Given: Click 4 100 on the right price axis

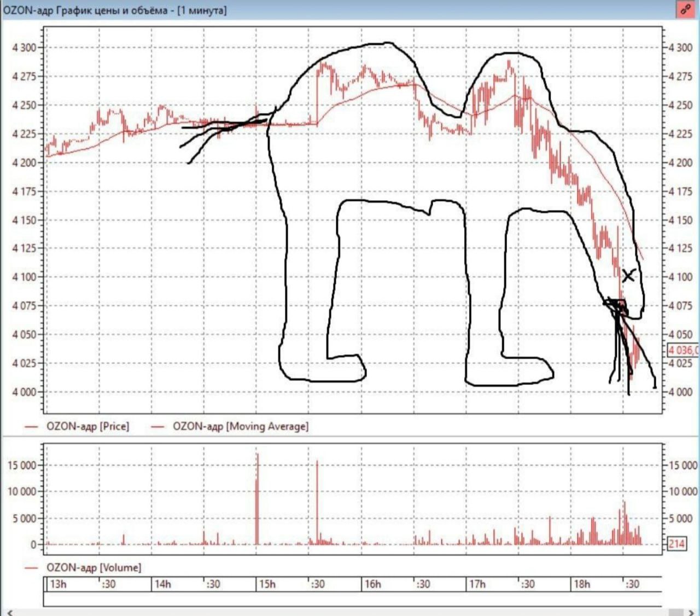Looking at the screenshot, I should pos(680,277).
